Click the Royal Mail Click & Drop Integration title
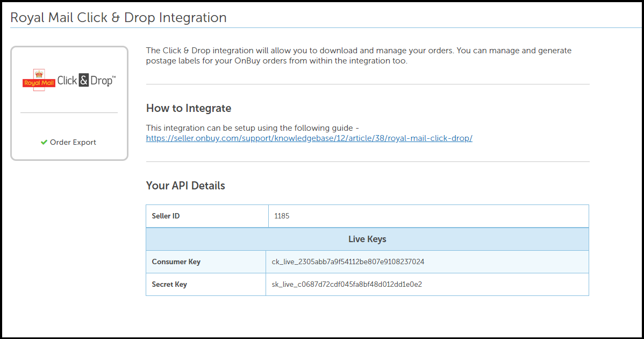The height and width of the screenshot is (339, 644). point(118,17)
